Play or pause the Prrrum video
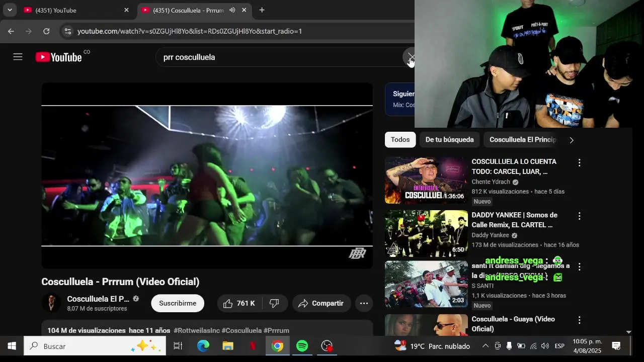Screen dimensions: 644x362 (207, 175)
